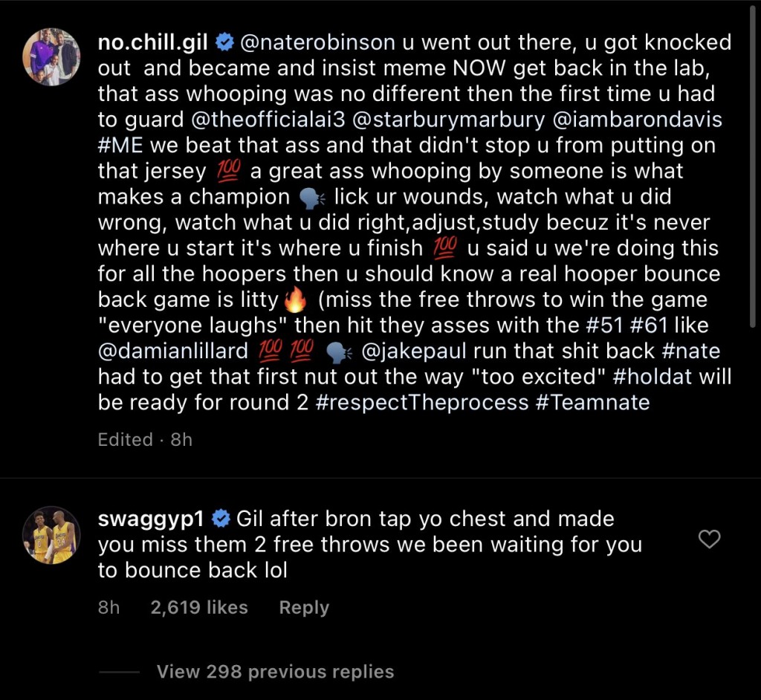
Task: Open the @damianlillard mention
Action: [x=174, y=351]
